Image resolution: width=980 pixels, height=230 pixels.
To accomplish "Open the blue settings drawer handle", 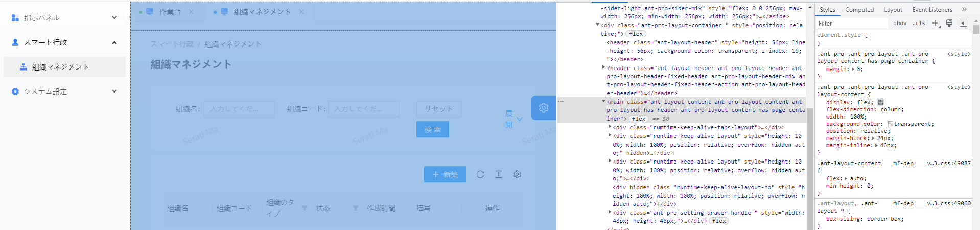I will (x=543, y=108).
